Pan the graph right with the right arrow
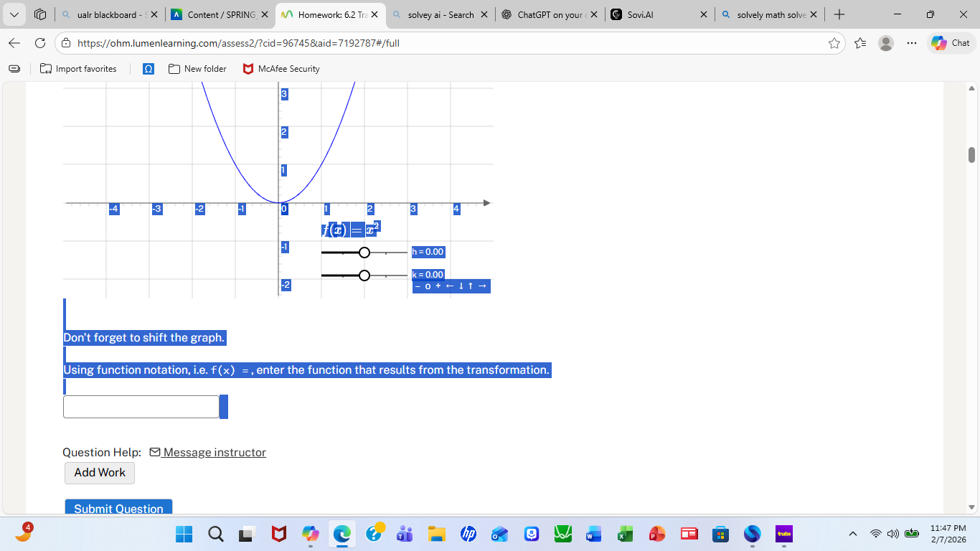Screen dimensions: 980x551 [x=482, y=286]
